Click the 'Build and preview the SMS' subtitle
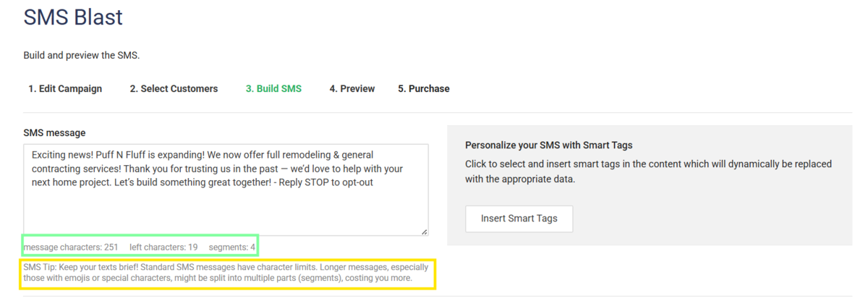This screenshot has width=868, height=304. pos(81,56)
